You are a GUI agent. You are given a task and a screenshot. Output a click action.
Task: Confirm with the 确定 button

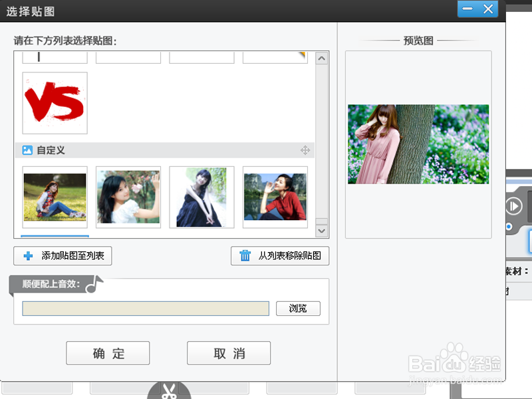[108, 353]
